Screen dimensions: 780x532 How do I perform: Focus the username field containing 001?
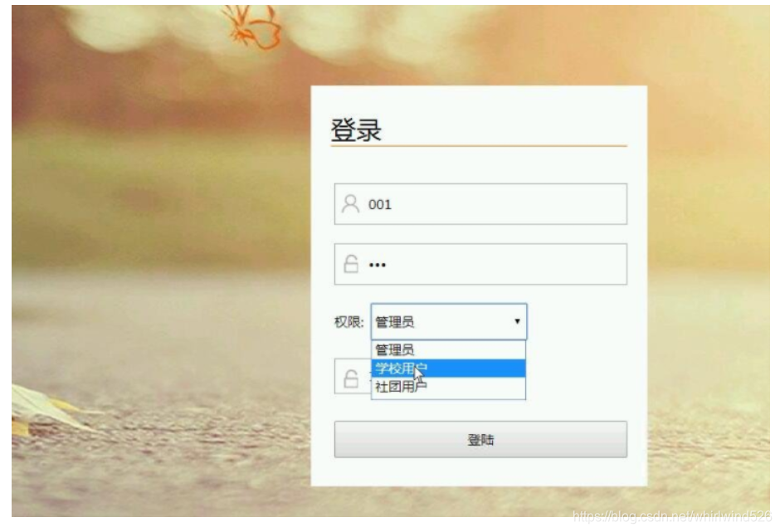click(480, 204)
